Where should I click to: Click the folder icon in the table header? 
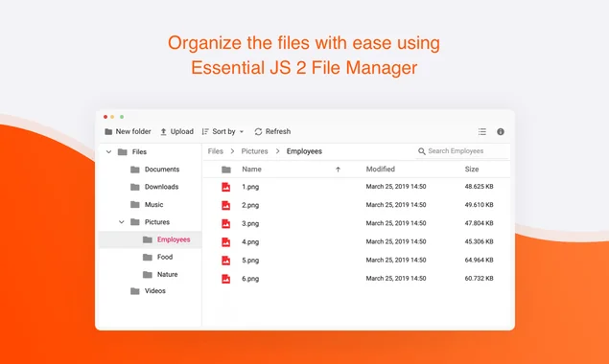pyautogui.click(x=226, y=170)
